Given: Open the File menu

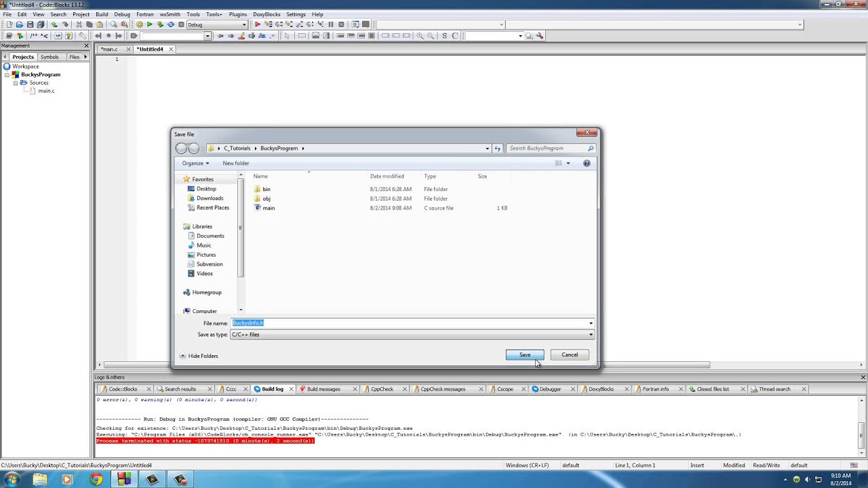Looking at the screenshot, I should tap(7, 14).
